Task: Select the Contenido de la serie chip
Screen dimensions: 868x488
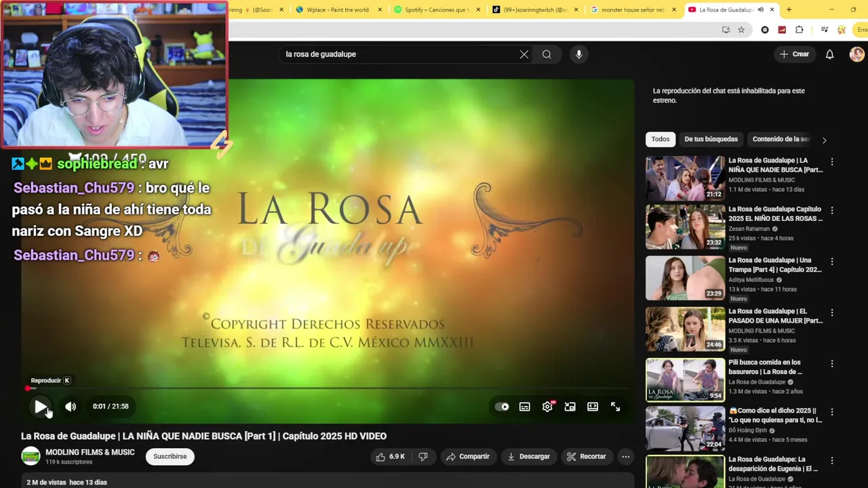Action: pyautogui.click(x=781, y=140)
